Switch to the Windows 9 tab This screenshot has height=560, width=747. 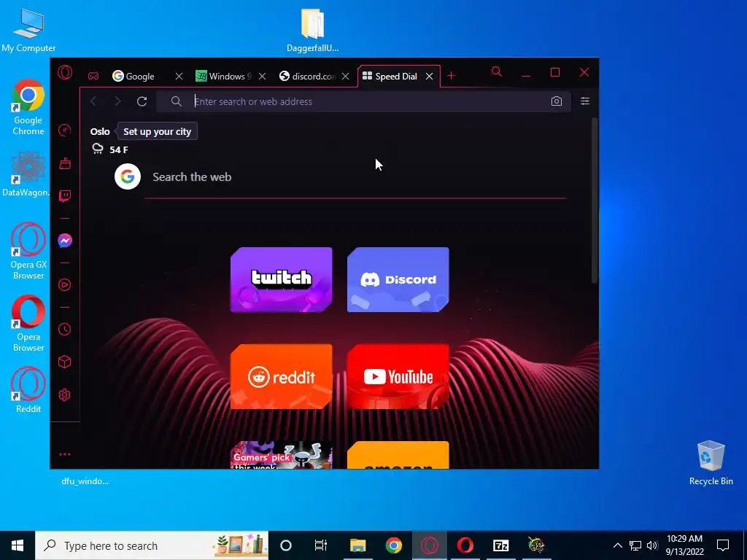coord(224,76)
